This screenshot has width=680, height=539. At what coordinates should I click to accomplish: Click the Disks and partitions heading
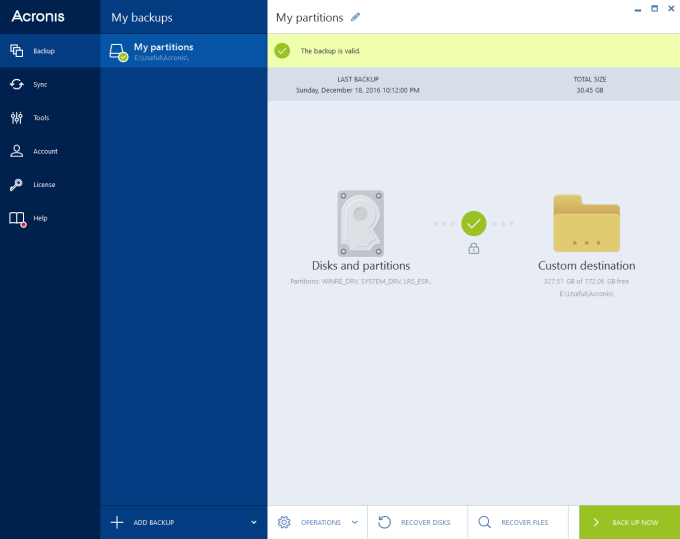point(361,265)
